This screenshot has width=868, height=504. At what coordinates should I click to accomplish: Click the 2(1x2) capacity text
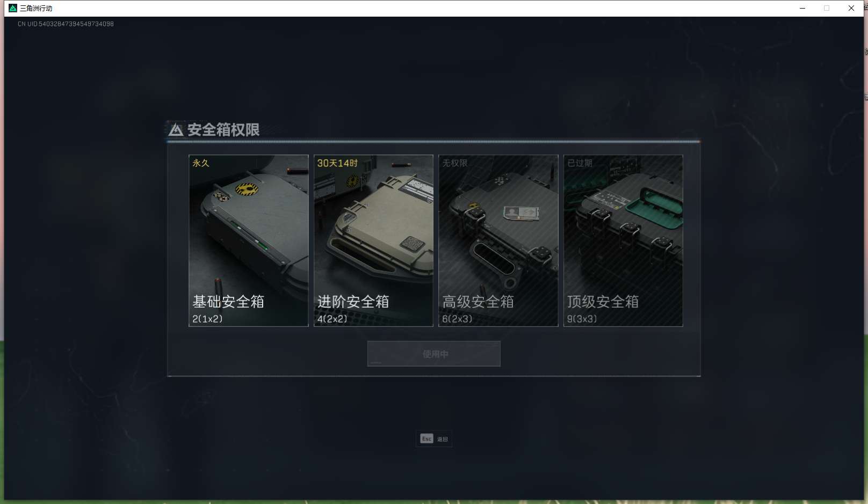(207, 319)
